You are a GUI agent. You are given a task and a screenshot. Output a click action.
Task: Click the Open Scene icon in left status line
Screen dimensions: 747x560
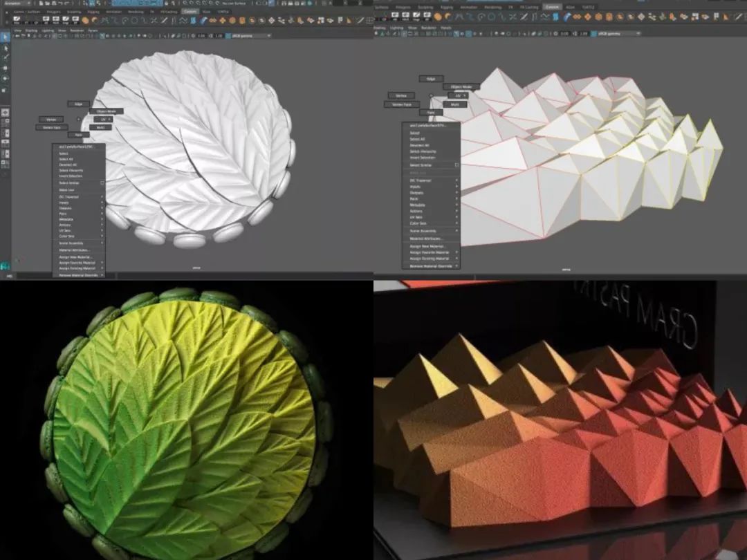(x=48, y=3)
